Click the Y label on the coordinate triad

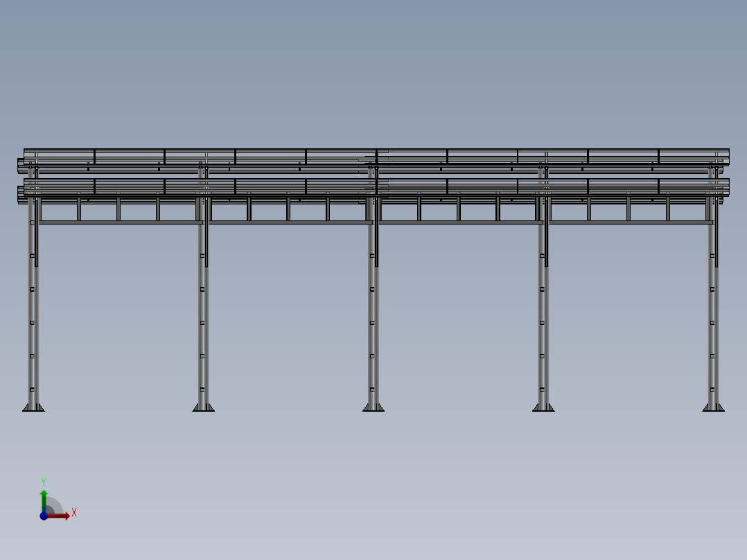coord(44,481)
